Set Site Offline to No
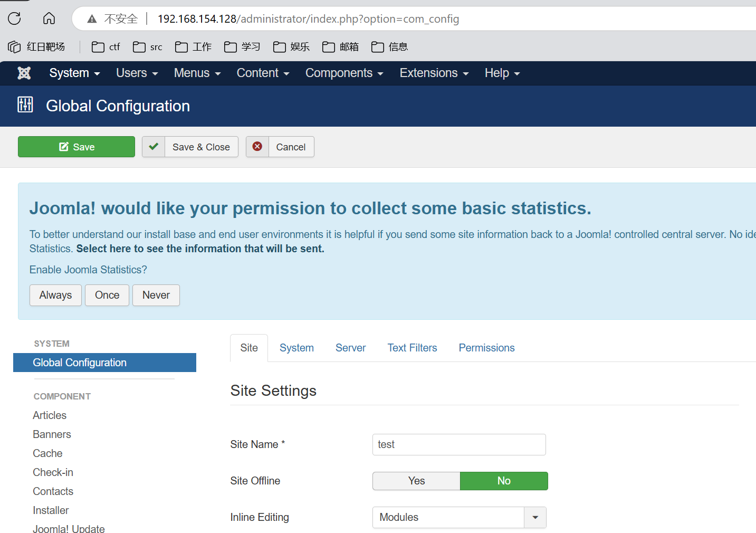 504,481
